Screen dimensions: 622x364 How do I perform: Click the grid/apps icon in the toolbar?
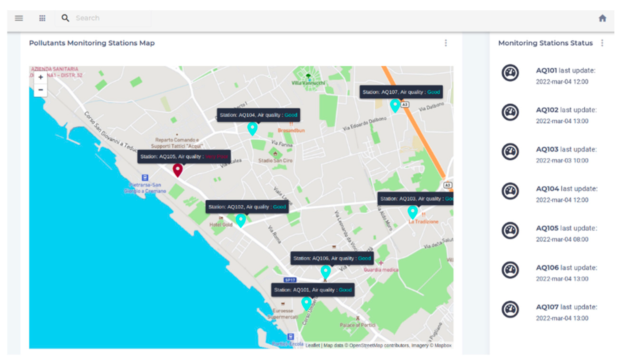pos(42,18)
